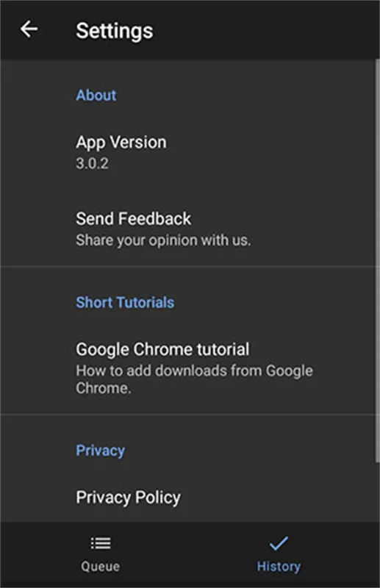Select the Privacy section header
Viewport: 380px width, 588px height.
click(101, 451)
